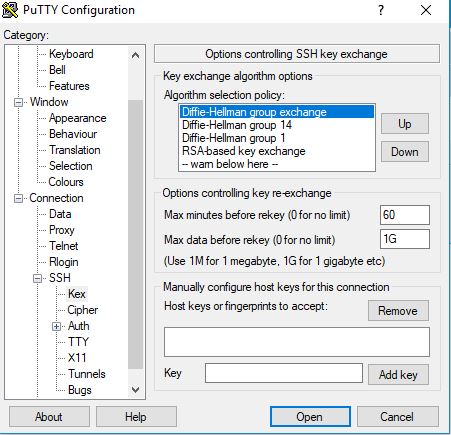Viewport: 451px width, 435px height.
Task: Click the question mark help button
Action: tap(381, 10)
